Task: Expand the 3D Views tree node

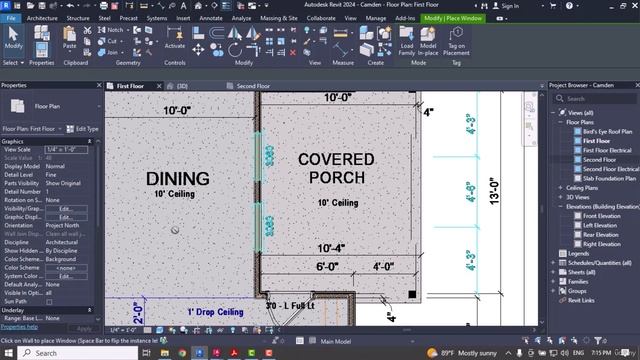Action: (x=560, y=197)
